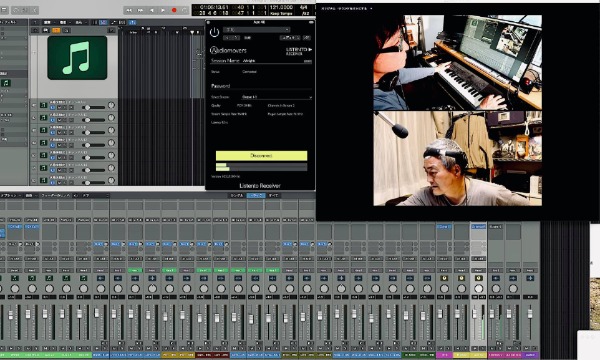Screen dimensions: 600x360
Task: Switch mixer to トラック view
Action: 256,195
